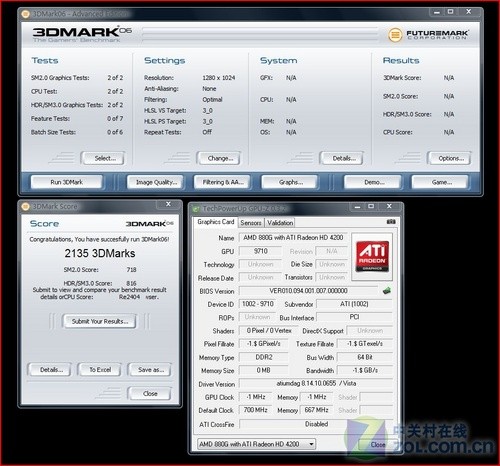
Task: Click the Image Quality button
Action: click(x=155, y=182)
